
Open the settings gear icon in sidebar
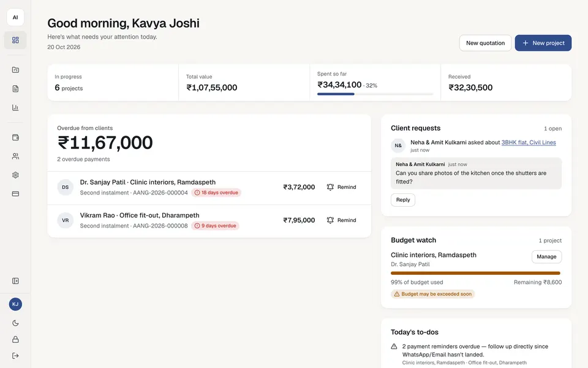[x=15, y=175]
